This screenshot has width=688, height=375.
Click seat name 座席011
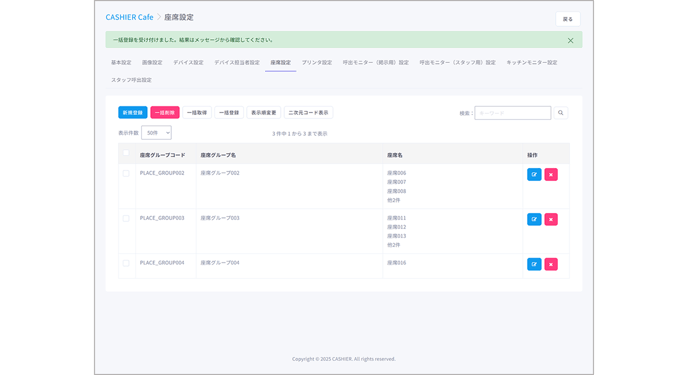pyautogui.click(x=397, y=218)
